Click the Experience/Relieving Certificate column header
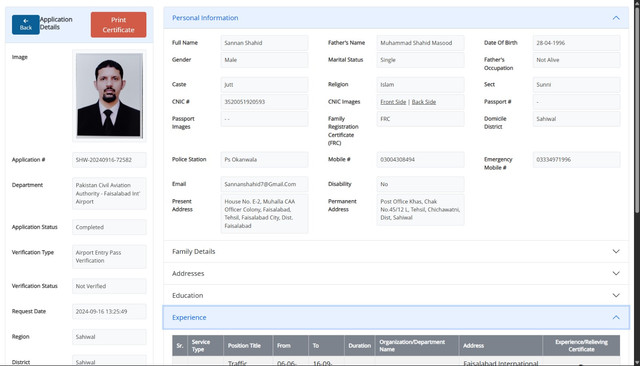This screenshot has height=366, width=640. pos(581,346)
